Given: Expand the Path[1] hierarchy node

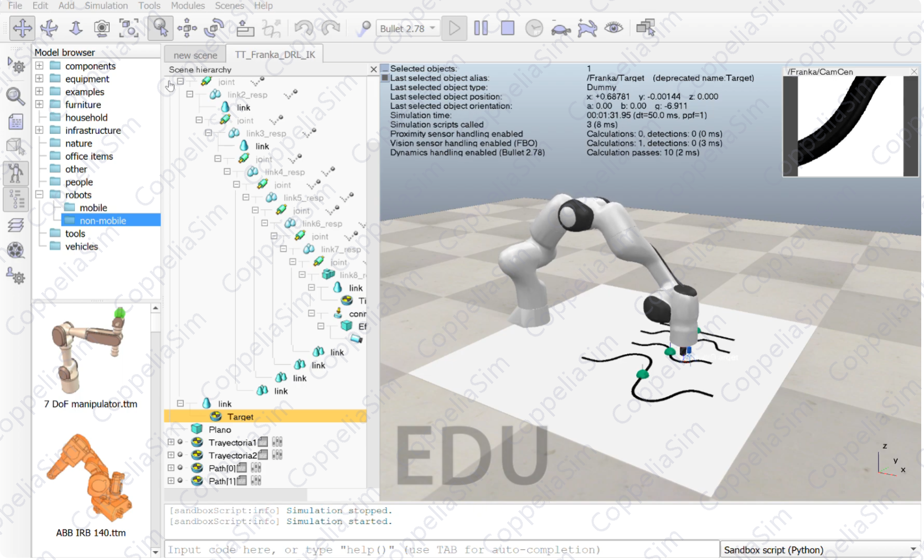Looking at the screenshot, I should point(171,481).
